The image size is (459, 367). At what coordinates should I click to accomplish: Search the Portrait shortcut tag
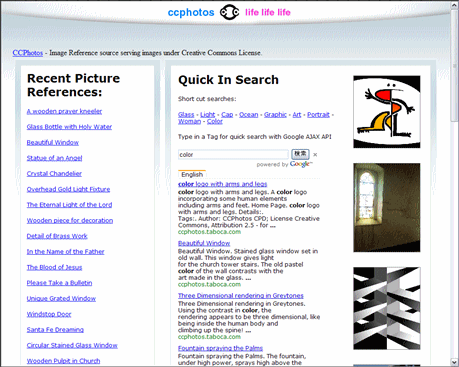[x=318, y=115]
